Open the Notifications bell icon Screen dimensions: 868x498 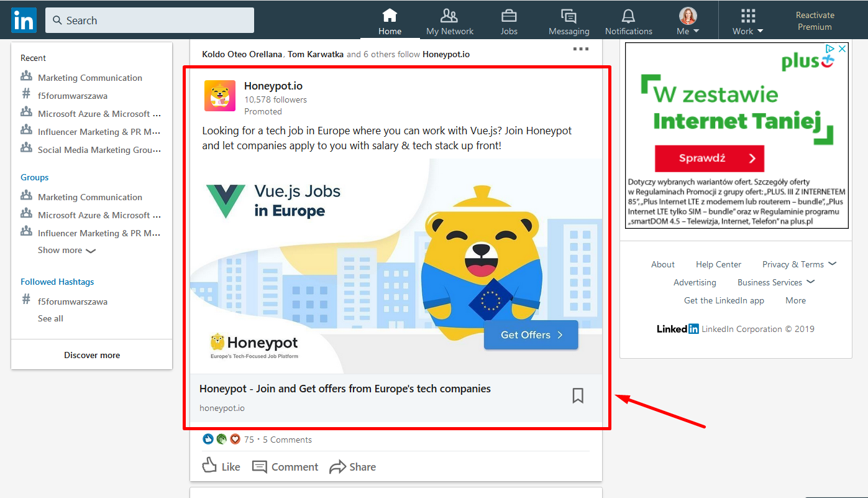point(628,16)
